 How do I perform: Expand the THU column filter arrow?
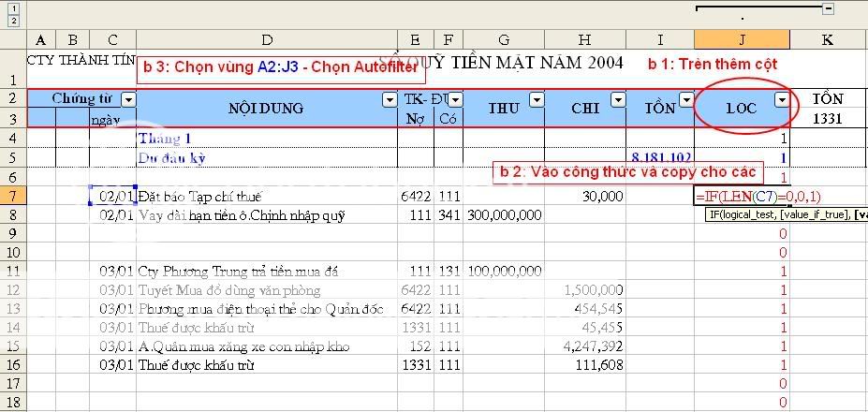537,99
